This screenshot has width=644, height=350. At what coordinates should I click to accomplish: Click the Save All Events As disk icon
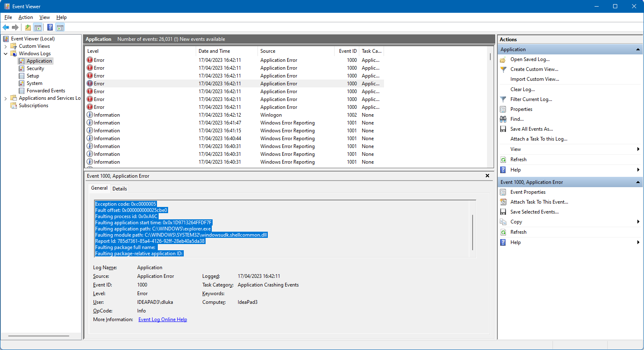click(503, 129)
